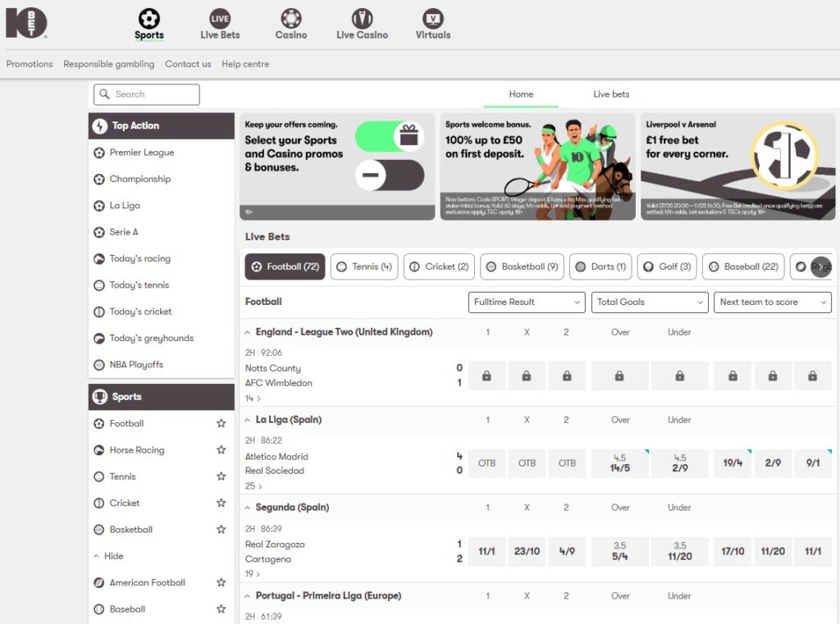Screen dimensions: 840x624
Task: Collapse Segunda (Spain) section
Action: (x=248, y=508)
